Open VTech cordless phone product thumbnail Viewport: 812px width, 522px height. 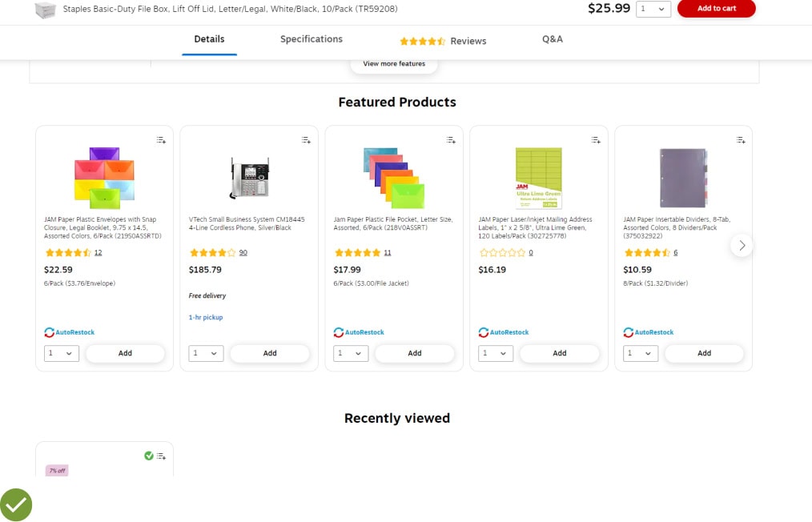pyautogui.click(x=249, y=176)
